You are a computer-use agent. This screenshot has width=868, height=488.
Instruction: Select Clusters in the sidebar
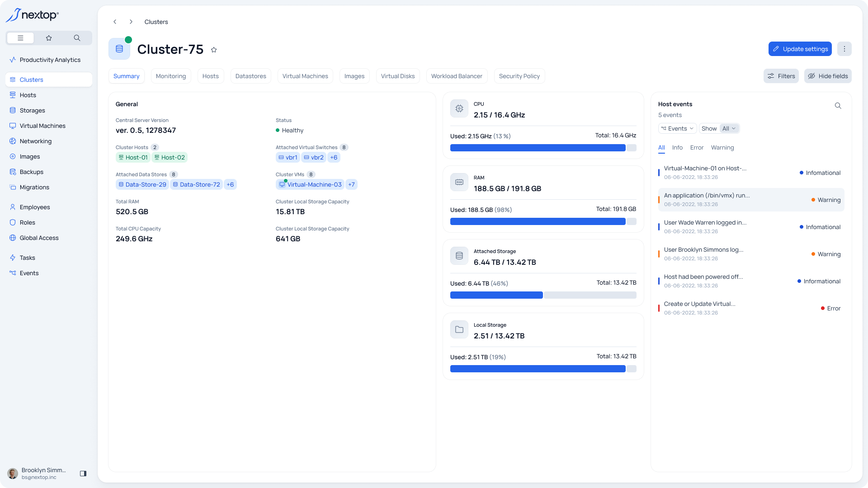[49, 80]
